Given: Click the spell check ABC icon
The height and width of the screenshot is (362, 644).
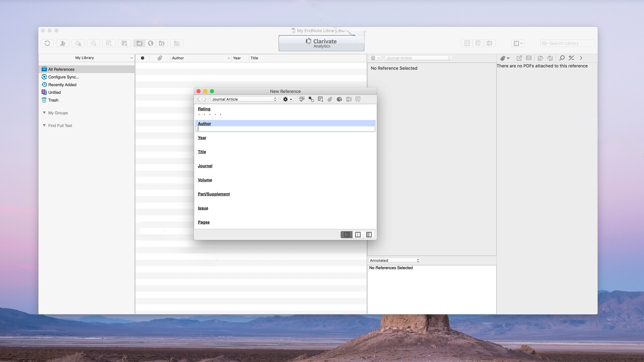Looking at the screenshot, I should pos(302,99).
